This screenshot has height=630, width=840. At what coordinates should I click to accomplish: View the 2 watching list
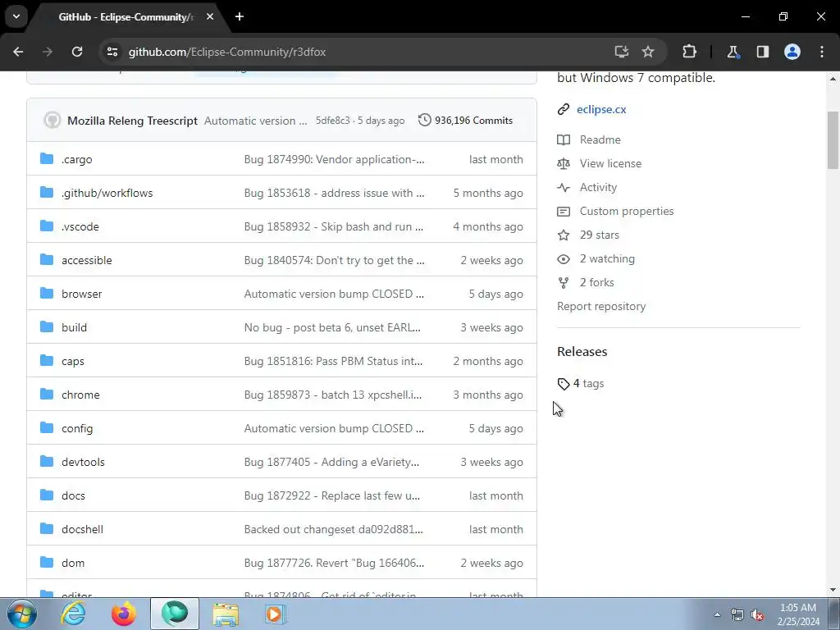pos(607,258)
